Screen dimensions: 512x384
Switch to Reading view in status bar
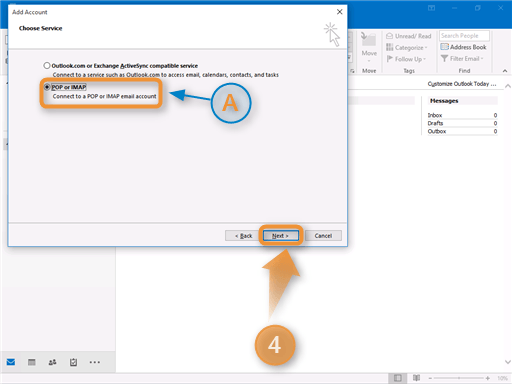tap(416, 378)
